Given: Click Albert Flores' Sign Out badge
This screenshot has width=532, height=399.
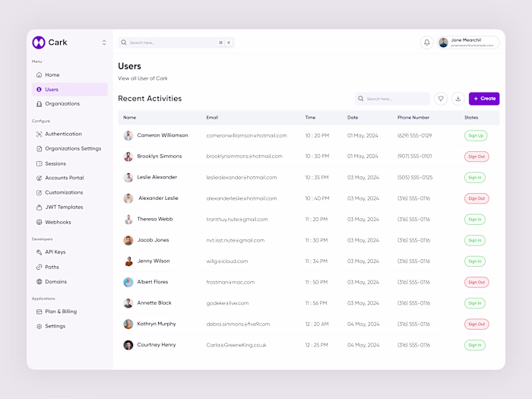Looking at the screenshot, I should (x=477, y=282).
